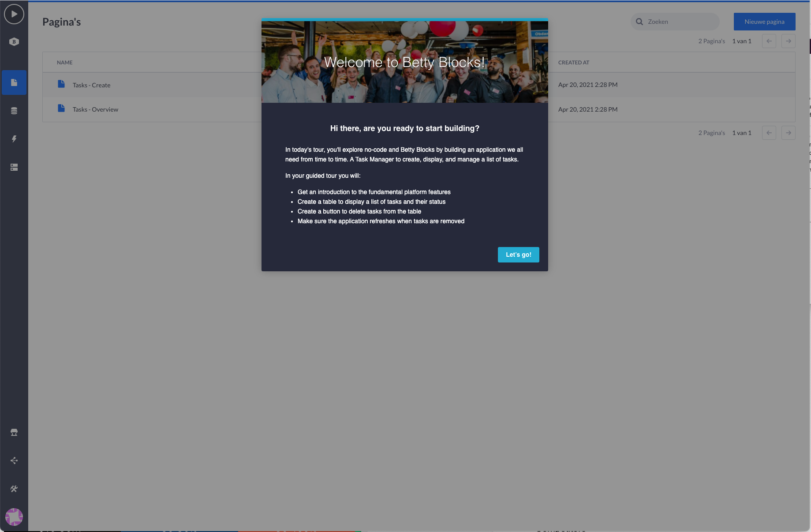Image resolution: width=811 pixels, height=532 pixels.
Task: Click bullet 'Create a button to delete tasks'
Action: tap(359, 211)
